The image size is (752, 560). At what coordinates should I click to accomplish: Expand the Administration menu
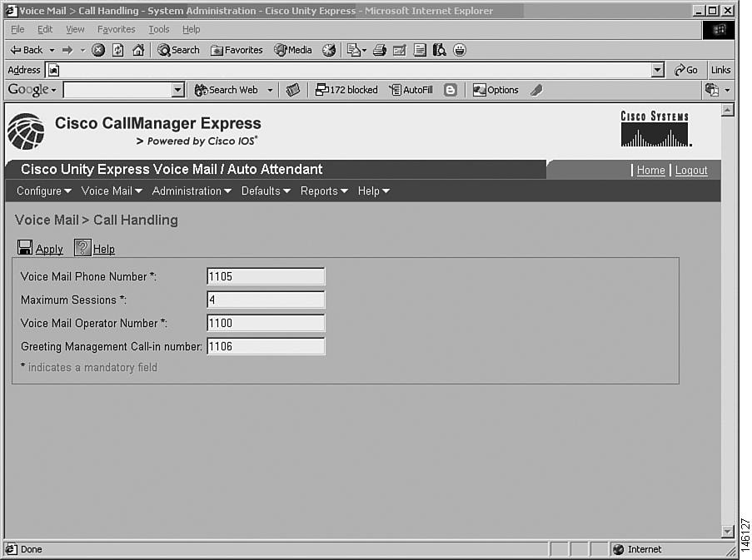[x=192, y=191]
